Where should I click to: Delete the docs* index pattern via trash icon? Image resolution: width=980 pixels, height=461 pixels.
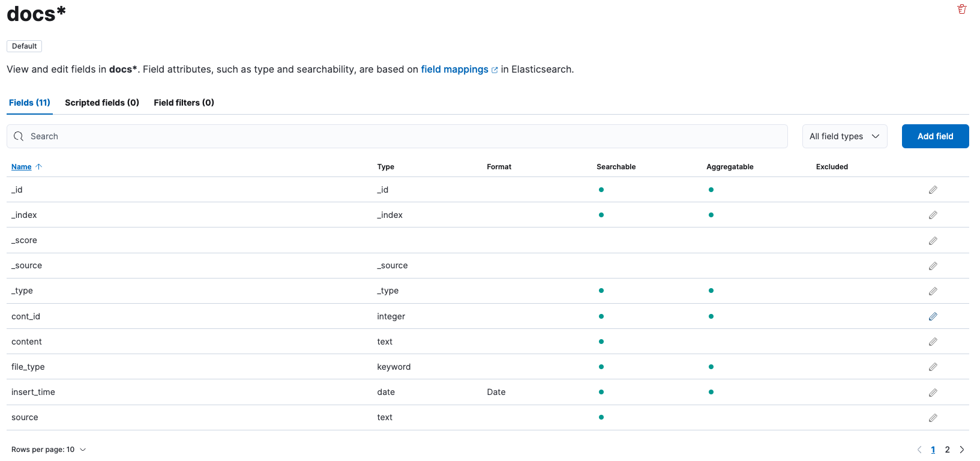(x=962, y=9)
